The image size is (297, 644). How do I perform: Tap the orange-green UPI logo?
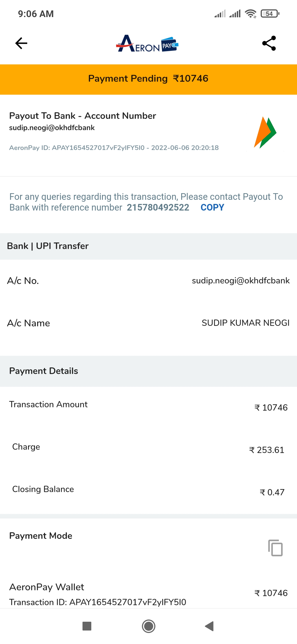(x=265, y=133)
